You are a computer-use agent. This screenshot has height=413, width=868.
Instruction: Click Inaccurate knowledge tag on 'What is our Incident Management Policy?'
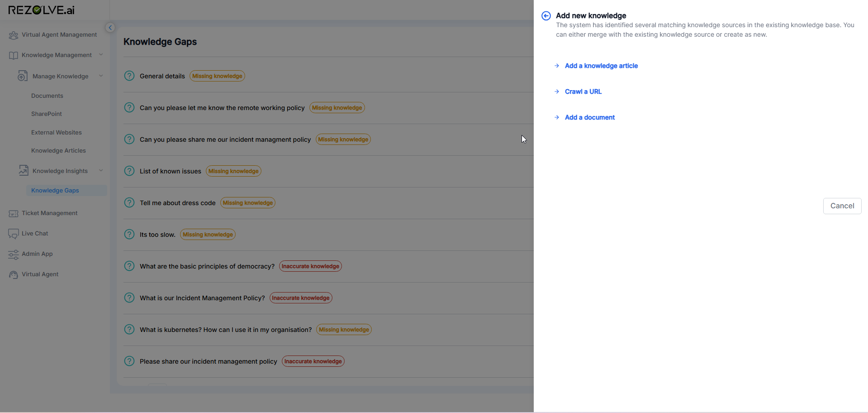pyautogui.click(x=301, y=298)
